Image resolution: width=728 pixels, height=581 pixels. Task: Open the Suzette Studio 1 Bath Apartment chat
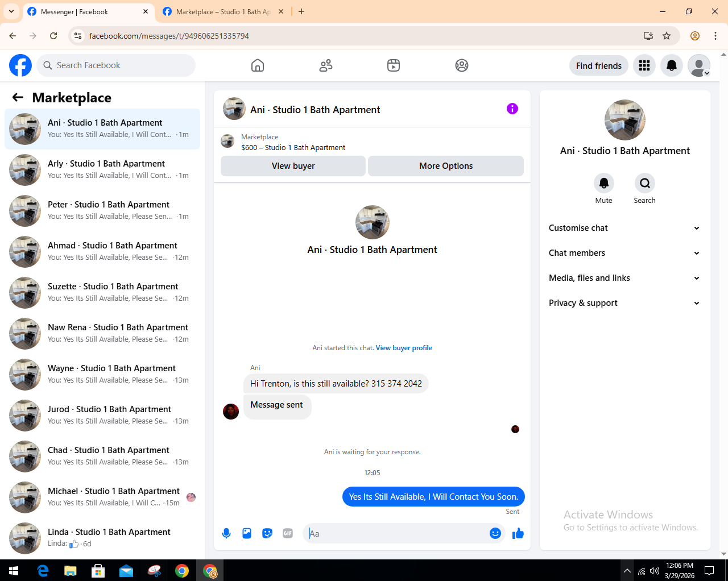click(102, 293)
